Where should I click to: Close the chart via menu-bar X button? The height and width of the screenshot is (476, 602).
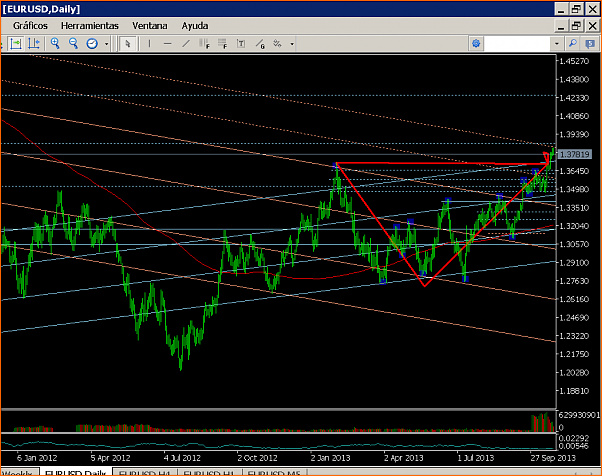pyautogui.click(x=592, y=26)
